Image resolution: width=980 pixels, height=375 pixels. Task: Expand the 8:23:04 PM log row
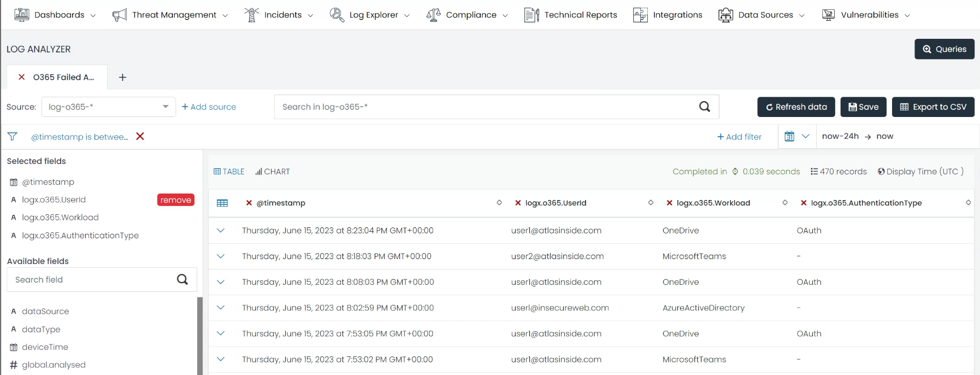(221, 231)
